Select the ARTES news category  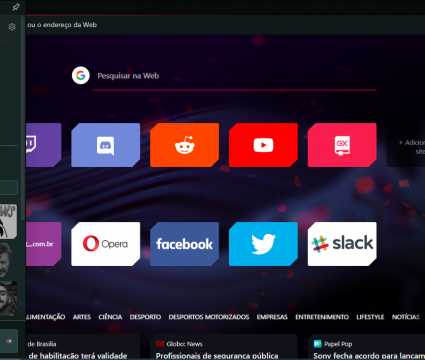point(82,317)
